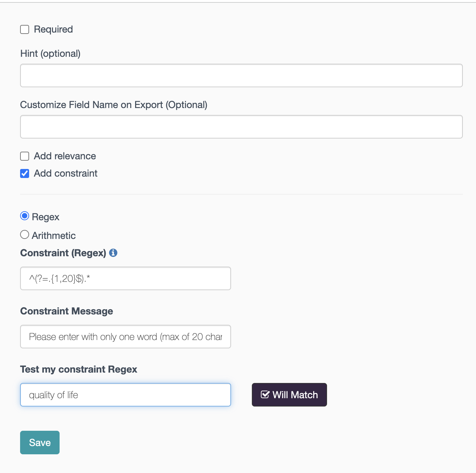
Task: Edit the Constraint Message text field
Action: coord(125,337)
